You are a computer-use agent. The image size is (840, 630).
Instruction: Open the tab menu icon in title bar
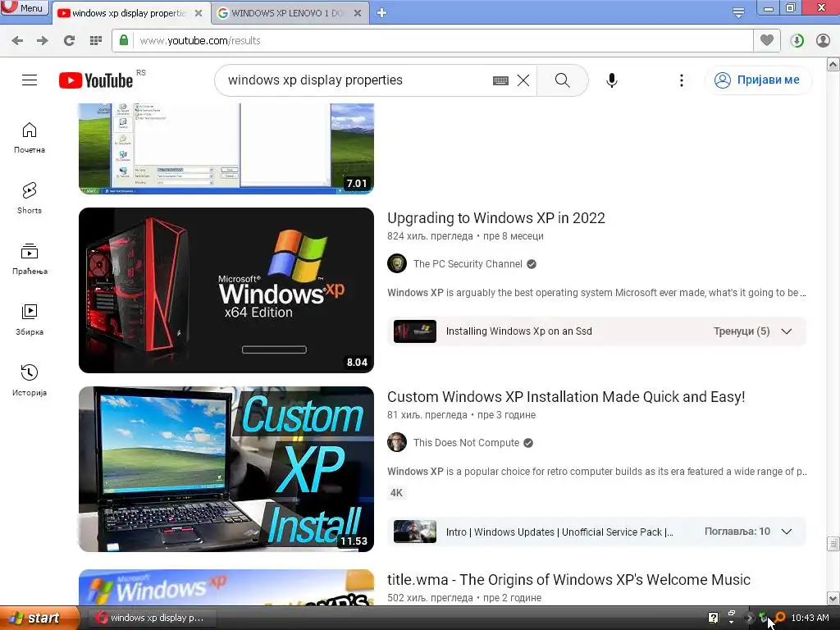(738, 12)
